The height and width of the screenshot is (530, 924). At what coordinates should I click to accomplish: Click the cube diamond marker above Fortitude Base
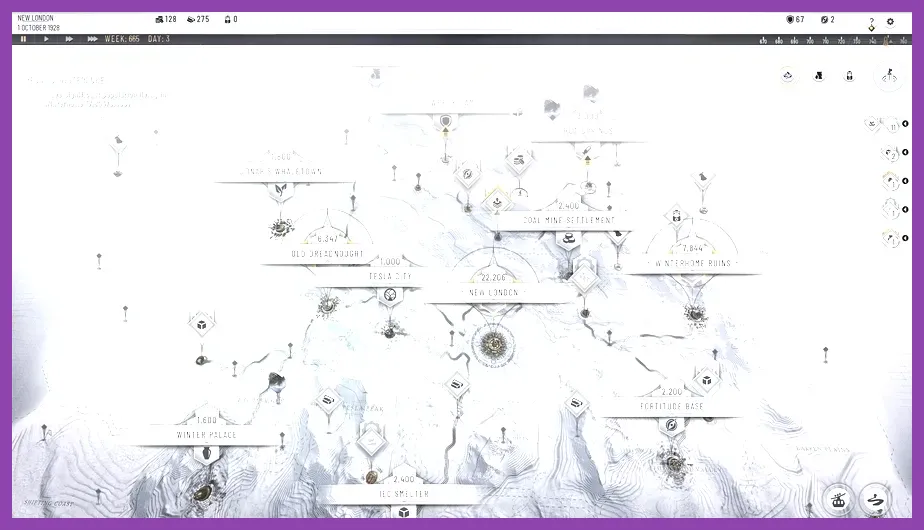click(x=706, y=380)
